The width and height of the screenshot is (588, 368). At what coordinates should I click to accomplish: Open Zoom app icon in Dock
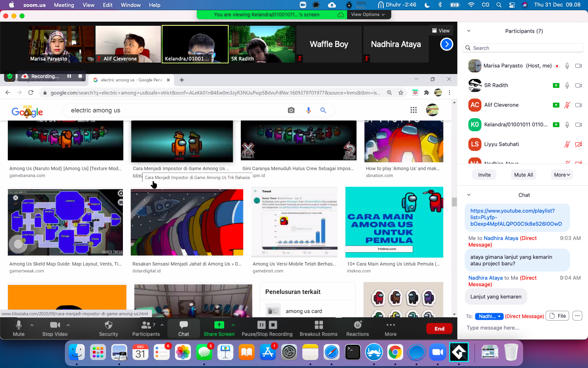click(437, 352)
